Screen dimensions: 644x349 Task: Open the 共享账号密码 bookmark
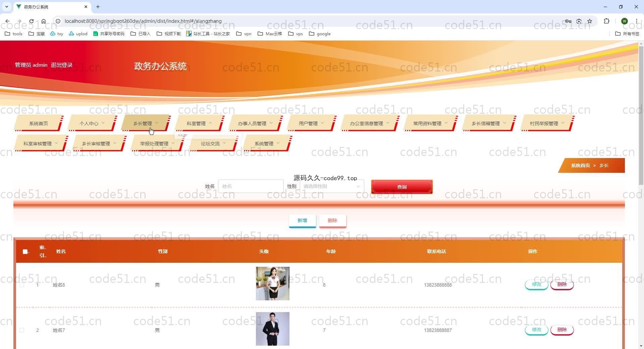coord(109,34)
